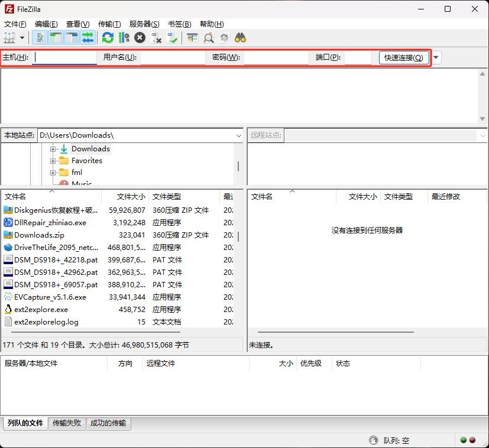489x448 pixels.
Task: Click the queue status icon in status bar
Action: [373, 440]
